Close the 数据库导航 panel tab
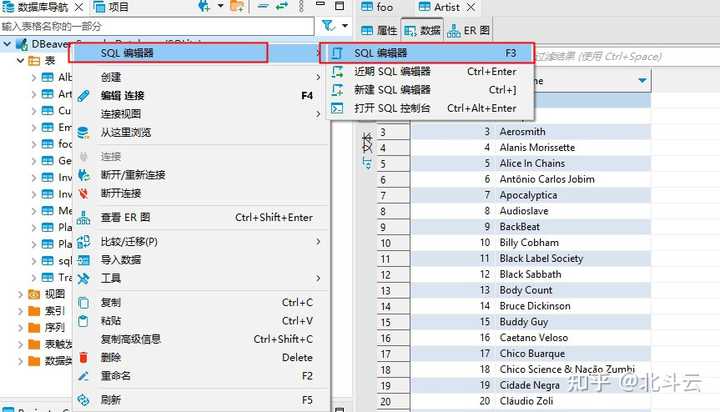The width and height of the screenshot is (720, 412). pyautogui.click(x=79, y=7)
